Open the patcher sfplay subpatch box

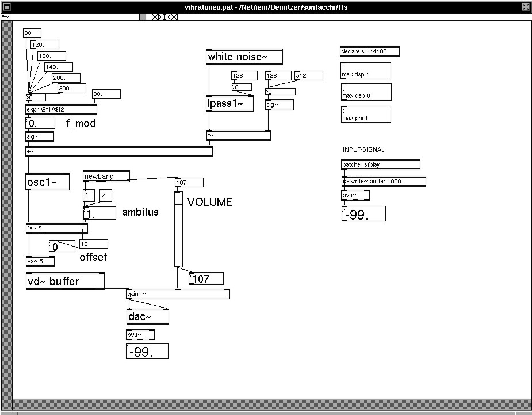(x=381, y=164)
